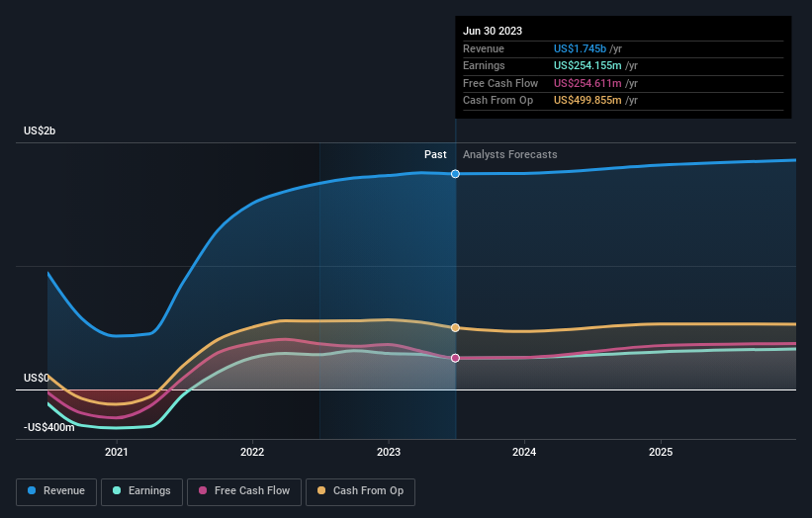Screen dimensions: 812x518
Task: Click the Analysts Forecasts label
Action: [x=510, y=154]
